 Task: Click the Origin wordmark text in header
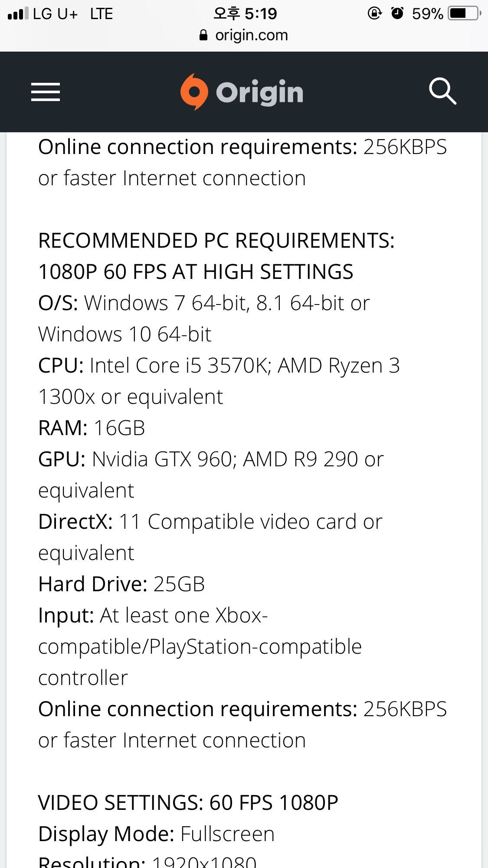[x=259, y=92]
